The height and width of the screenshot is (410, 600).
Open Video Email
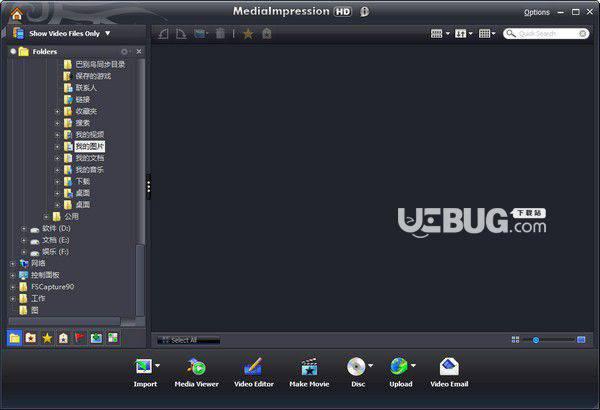click(449, 373)
